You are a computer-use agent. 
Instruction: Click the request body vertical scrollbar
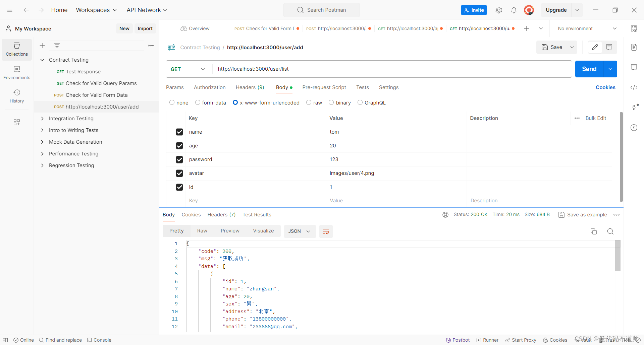(621, 157)
